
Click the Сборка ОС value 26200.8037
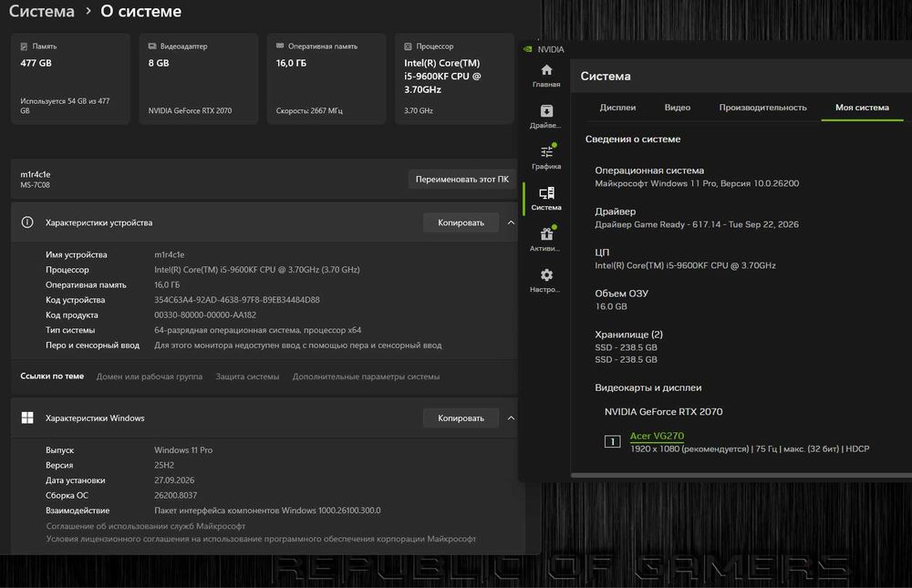[x=176, y=495]
